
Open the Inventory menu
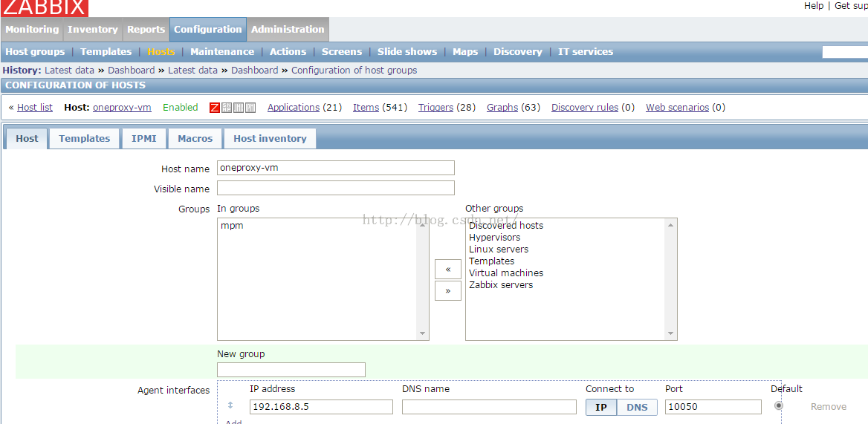pyautogui.click(x=93, y=29)
